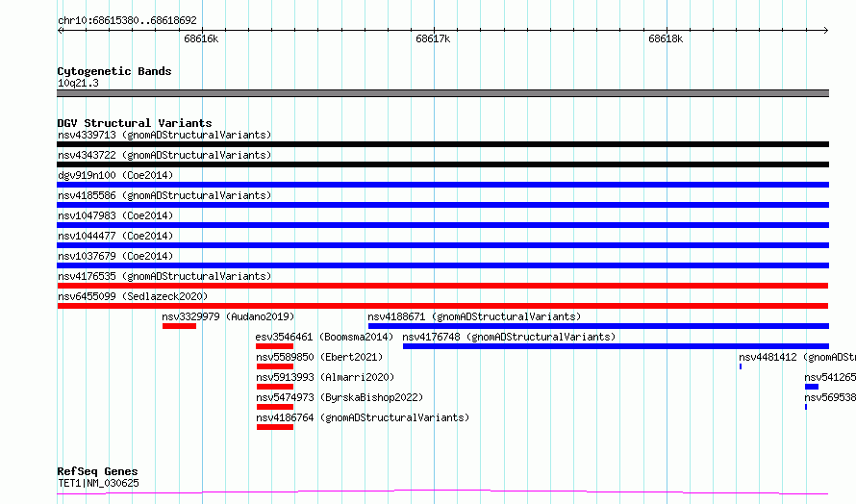The width and height of the screenshot is (856, 504).
Task: Select the blue nsv541265 bar
Action: coord(812,387)
